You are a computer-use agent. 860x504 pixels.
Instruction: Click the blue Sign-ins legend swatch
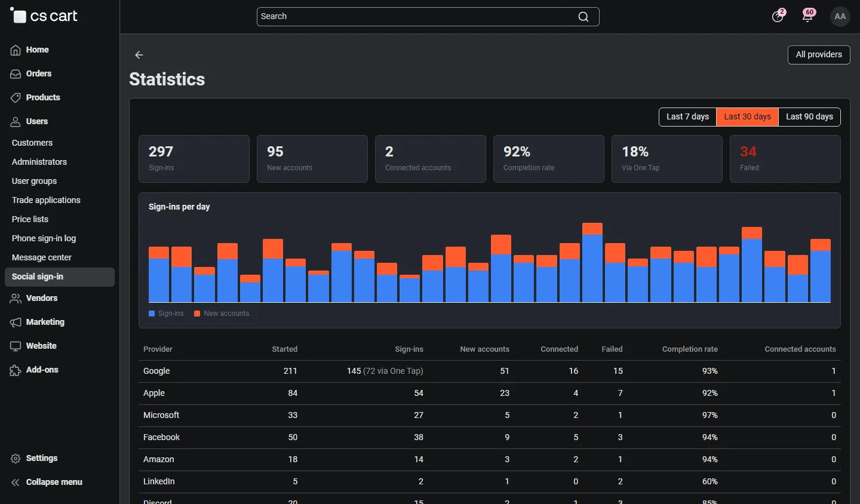tap(152, 314)
